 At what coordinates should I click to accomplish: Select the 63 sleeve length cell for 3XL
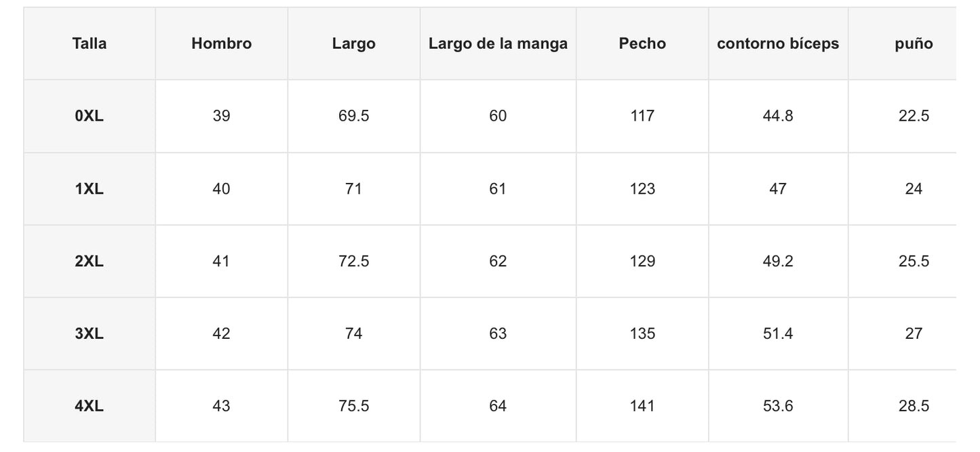click(x=498, y=333)
